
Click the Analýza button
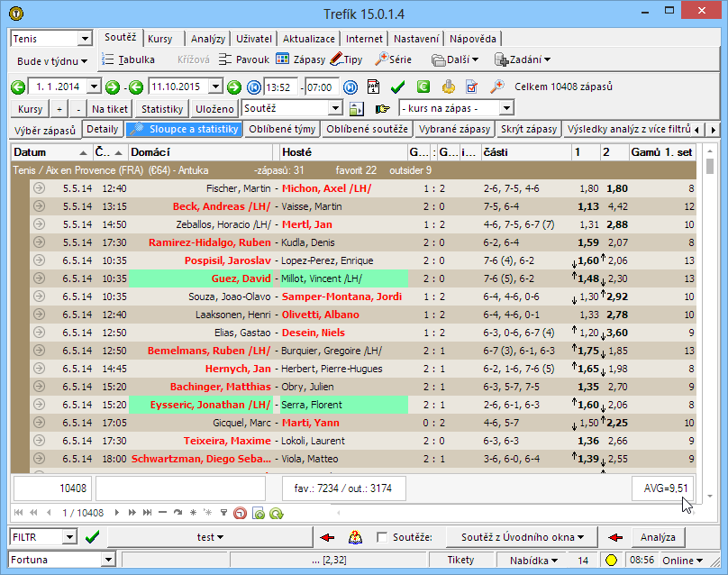[x=657, y=537]
